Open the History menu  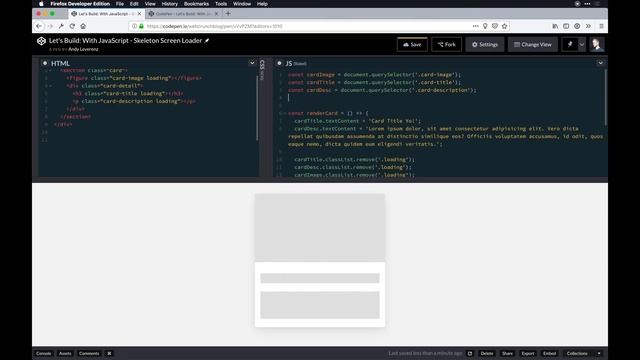[x=170, y=4]
